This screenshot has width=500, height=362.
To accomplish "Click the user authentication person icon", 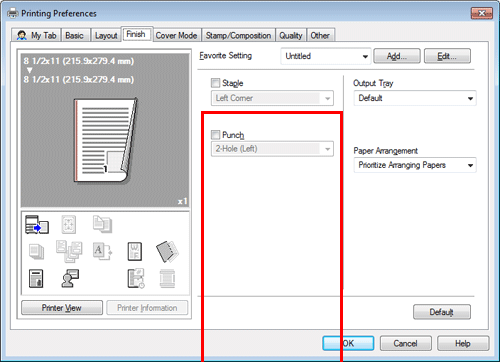I will click(70, 278).
